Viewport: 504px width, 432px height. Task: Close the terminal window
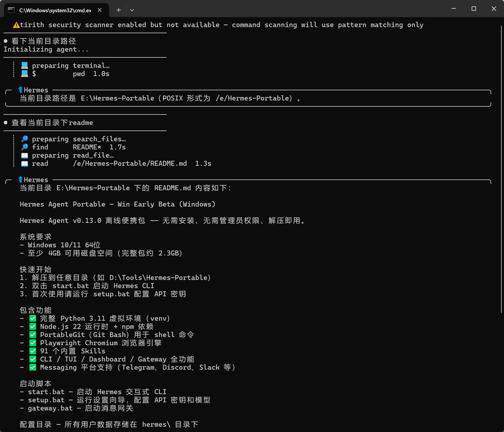click(494, 8)
